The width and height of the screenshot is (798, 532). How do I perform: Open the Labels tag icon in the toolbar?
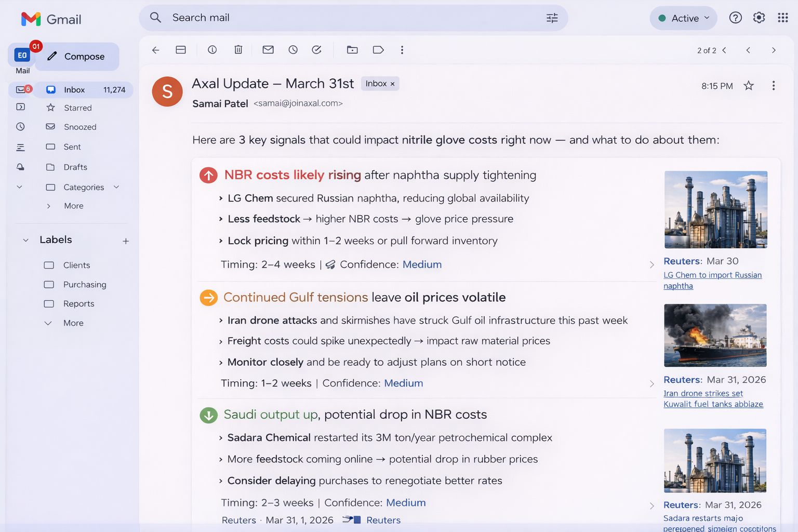click(x=378, y=50)
